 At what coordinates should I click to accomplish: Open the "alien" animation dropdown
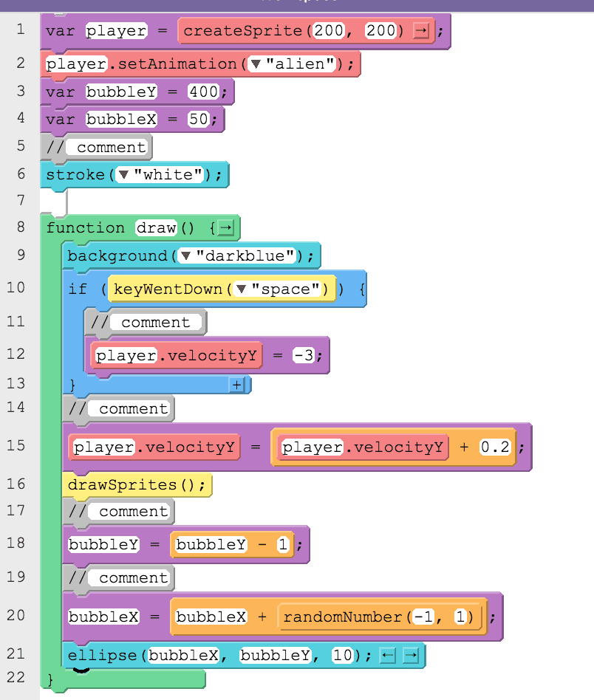(256, 64)
